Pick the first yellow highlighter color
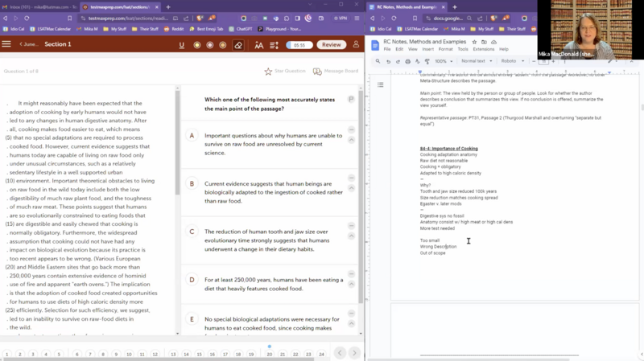Viewport: 644px width, 361px height. tap(197, 45)
